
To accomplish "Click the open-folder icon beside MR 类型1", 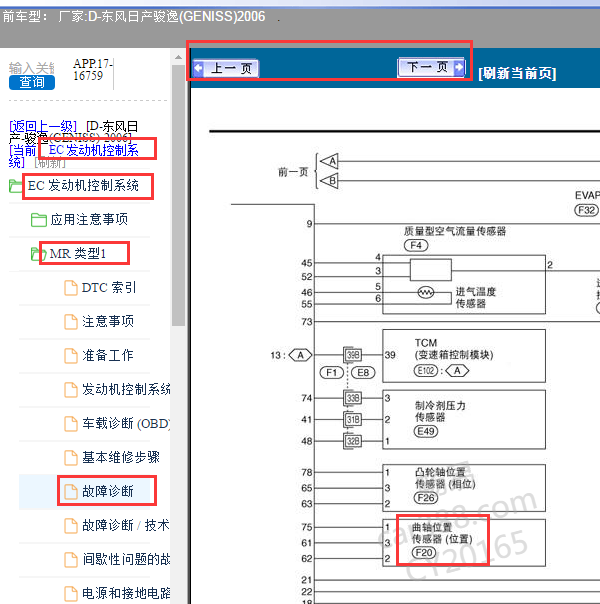I will (x=39, y=254).
